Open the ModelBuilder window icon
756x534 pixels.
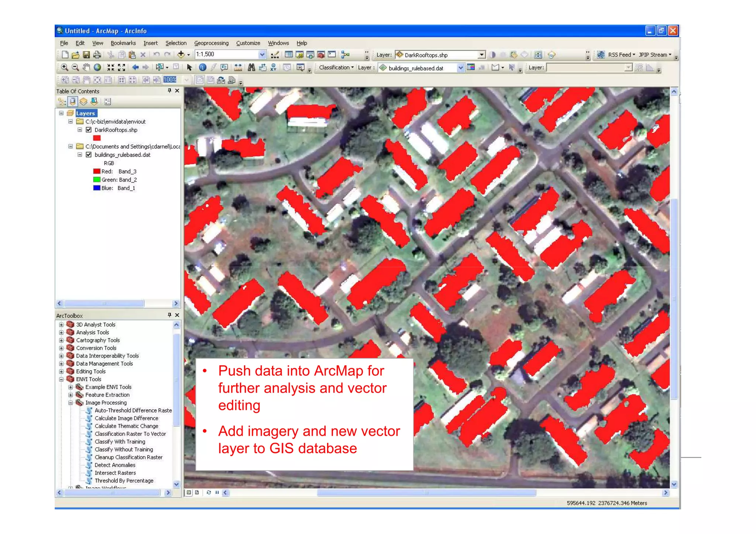[346, 55]
